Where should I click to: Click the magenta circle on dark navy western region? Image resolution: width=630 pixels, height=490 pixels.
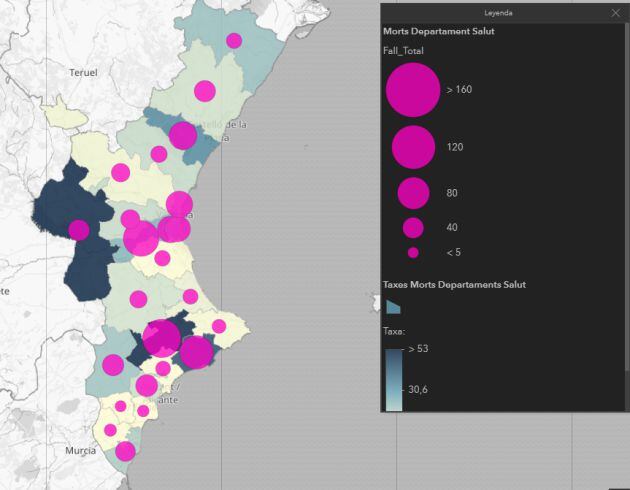[x=79, y=230]
